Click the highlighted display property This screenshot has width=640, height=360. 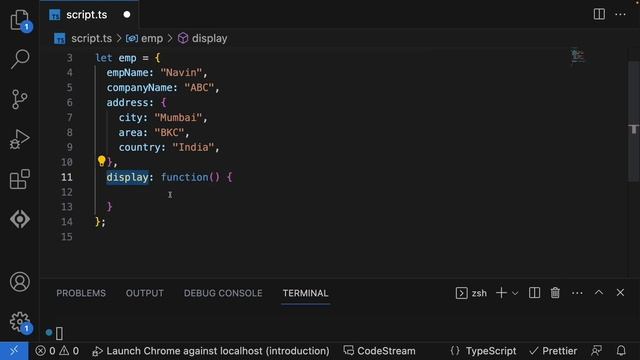pyautogui.click(x=128, y=177)
